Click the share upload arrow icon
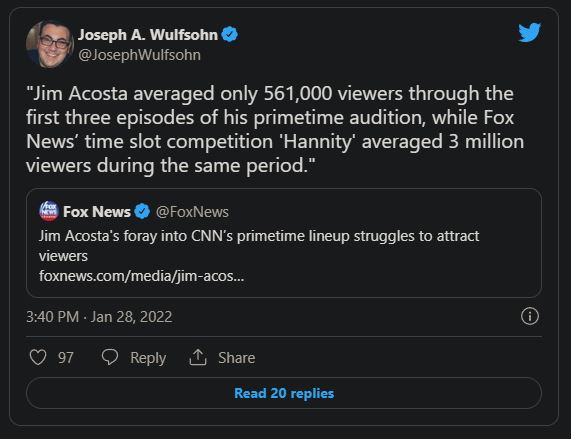 (x=198, y=357)
